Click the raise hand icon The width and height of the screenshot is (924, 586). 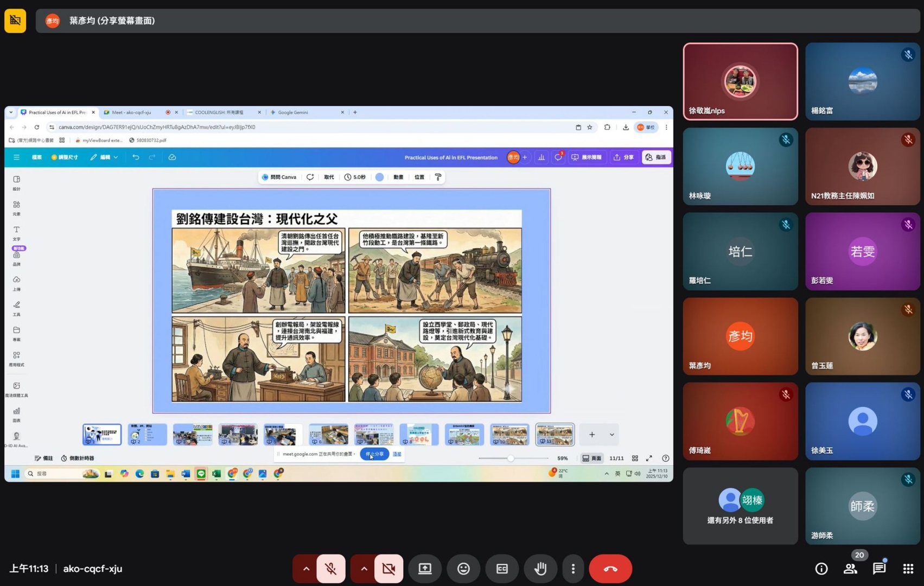pos(540,569)
